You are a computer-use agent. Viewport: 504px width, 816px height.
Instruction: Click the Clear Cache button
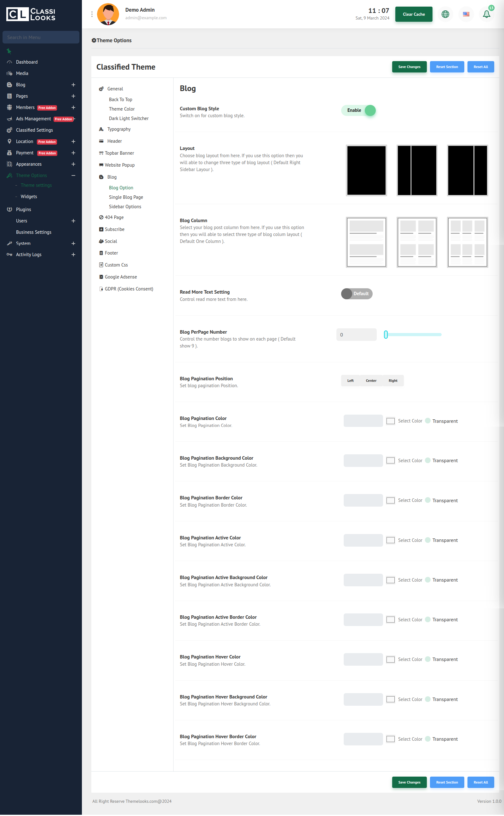413,14
